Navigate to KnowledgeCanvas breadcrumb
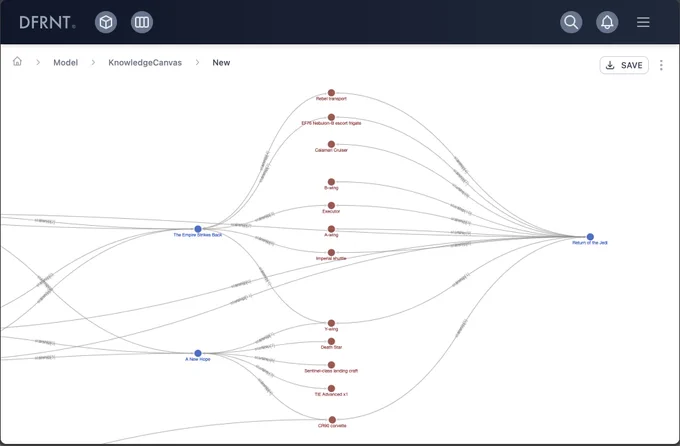680x446 pixels. [145, 62]
